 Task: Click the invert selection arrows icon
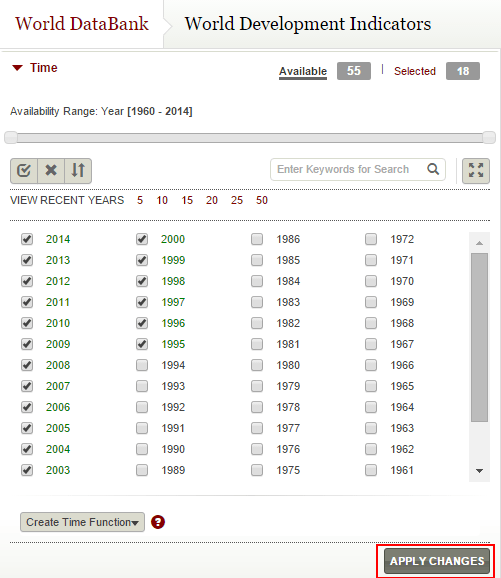point(78,171)
